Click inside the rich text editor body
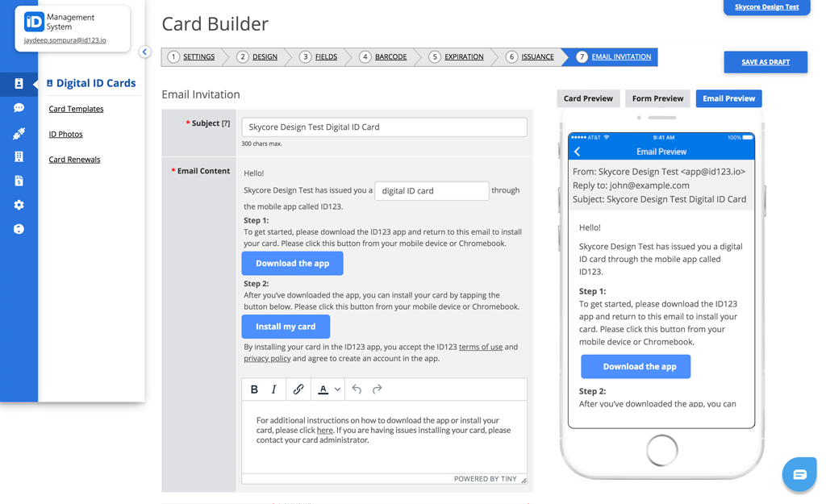 pos(385,437)
